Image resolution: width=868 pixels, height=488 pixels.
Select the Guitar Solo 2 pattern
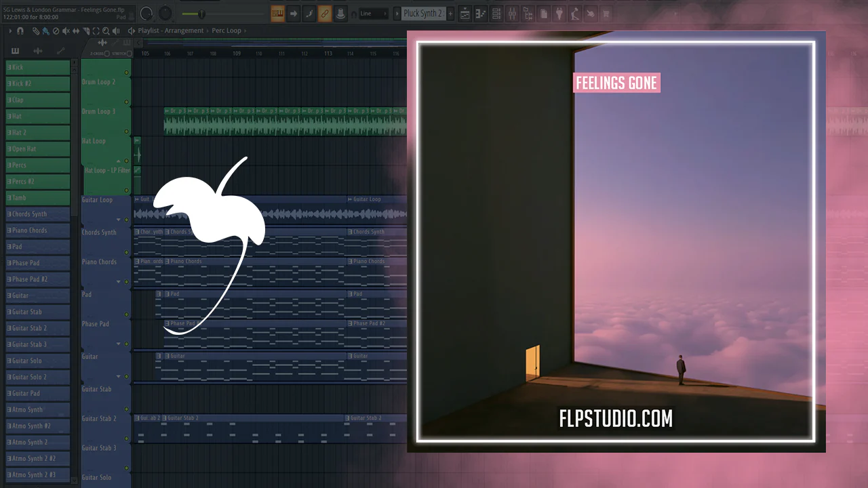tap(38, 377)
